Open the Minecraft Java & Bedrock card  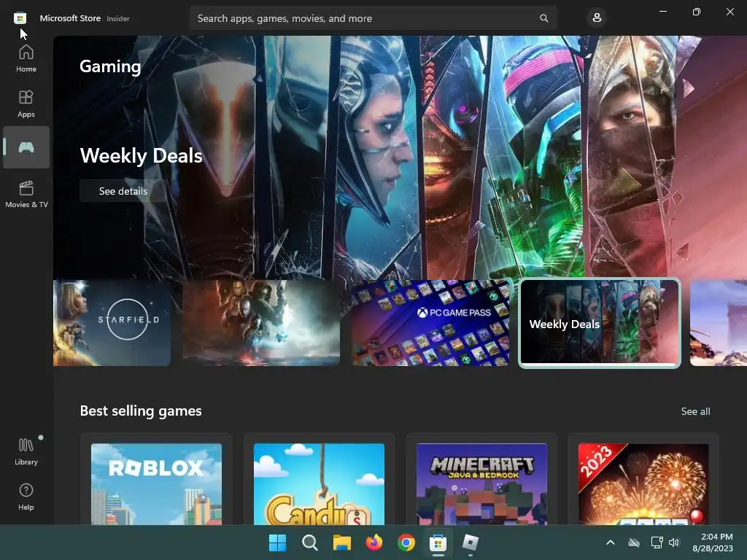pyautogui.click(x=481, y=480)
